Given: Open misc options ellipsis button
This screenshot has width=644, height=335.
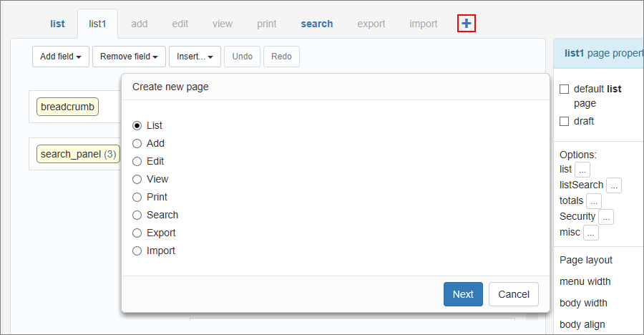Looking at the screenshot, I should [x=591, y=233].
